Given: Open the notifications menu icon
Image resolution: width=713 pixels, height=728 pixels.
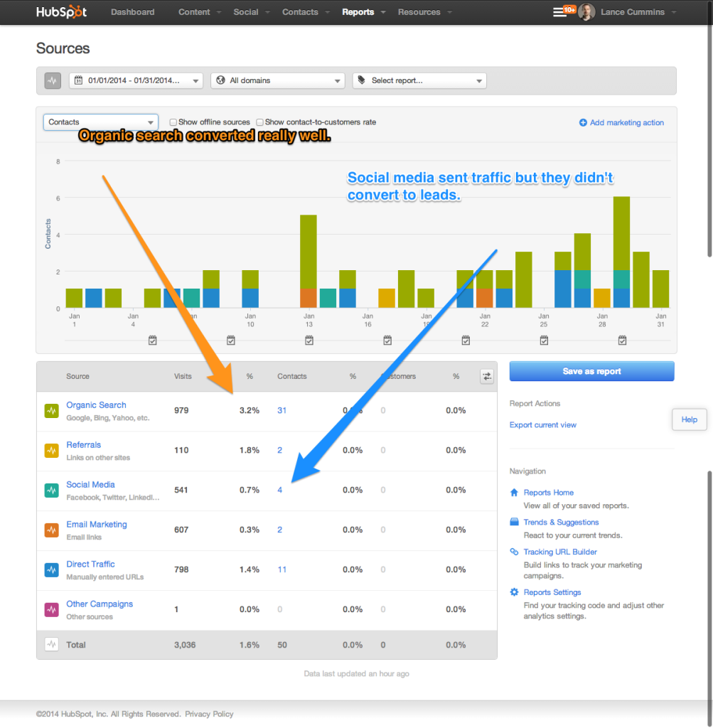Looking at the screenshot, I should click(562, 12).
